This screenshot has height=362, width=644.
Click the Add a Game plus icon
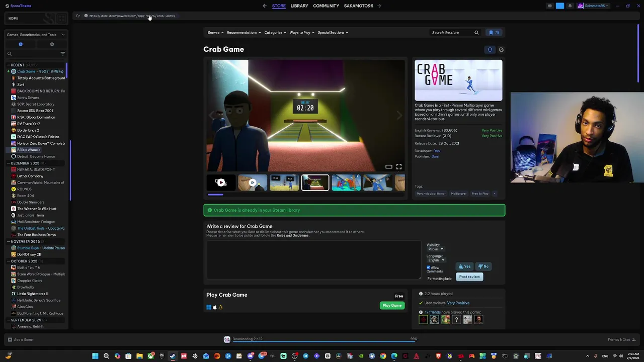click(10, 340)
